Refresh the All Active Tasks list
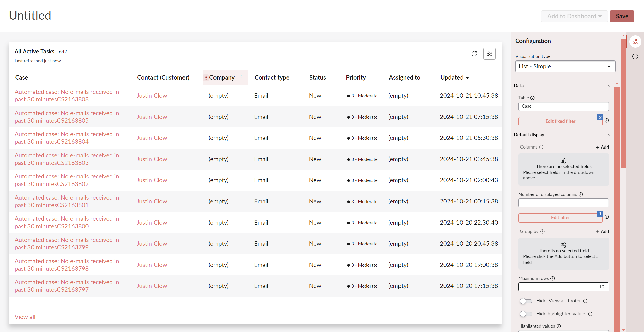 [x=474, y=54]
